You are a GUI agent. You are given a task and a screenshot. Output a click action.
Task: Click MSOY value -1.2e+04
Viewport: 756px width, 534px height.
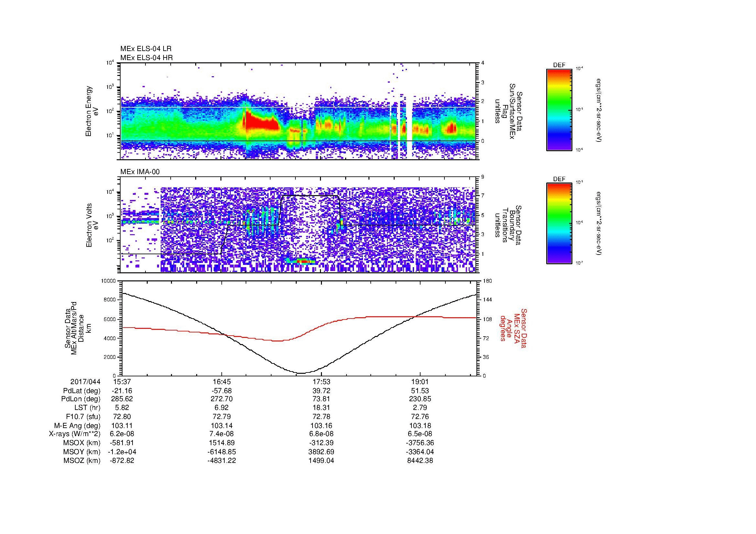pos(122,452)
